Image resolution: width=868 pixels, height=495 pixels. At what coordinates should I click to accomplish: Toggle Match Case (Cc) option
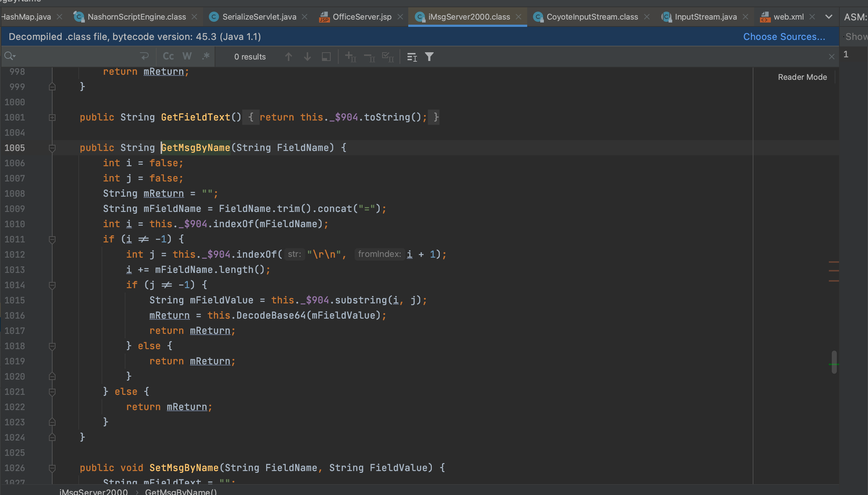click(x=168, y=56)
